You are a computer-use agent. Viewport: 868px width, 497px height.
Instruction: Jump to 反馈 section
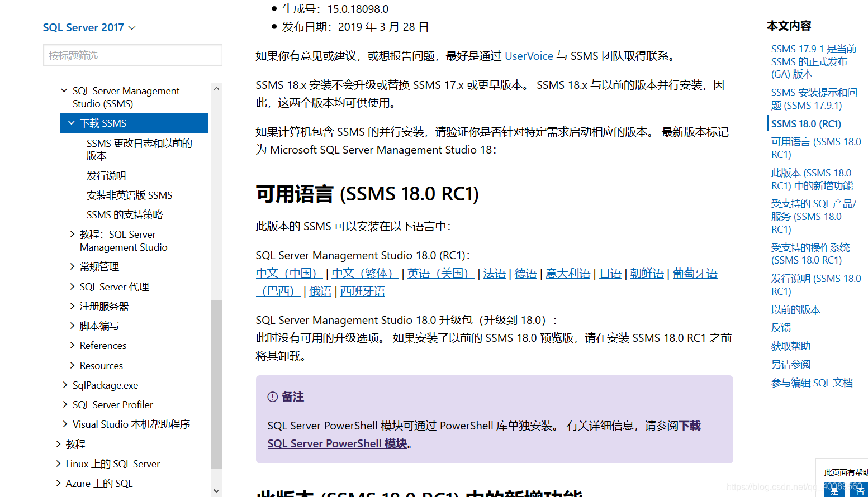[781, 328]
